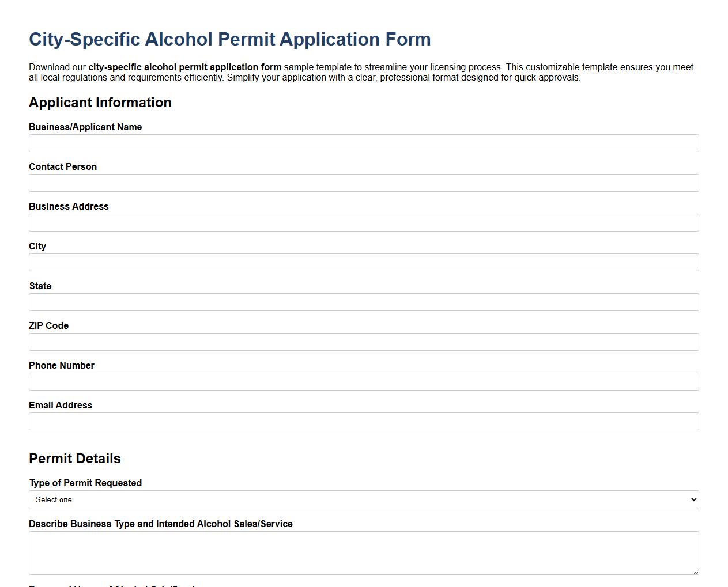The height and width of the screenshot is (587, 728).
Task: Click the textarea resize grip icon
Action: [695, 571]
